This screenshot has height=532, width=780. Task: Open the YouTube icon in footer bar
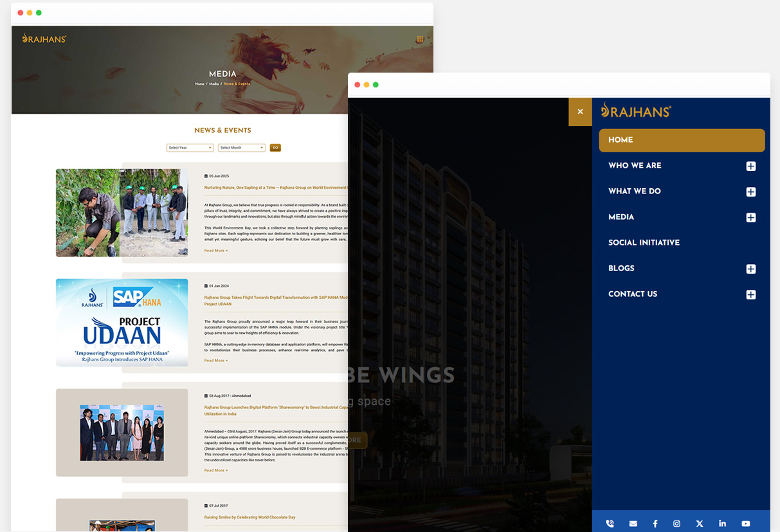tap(746, 524)
